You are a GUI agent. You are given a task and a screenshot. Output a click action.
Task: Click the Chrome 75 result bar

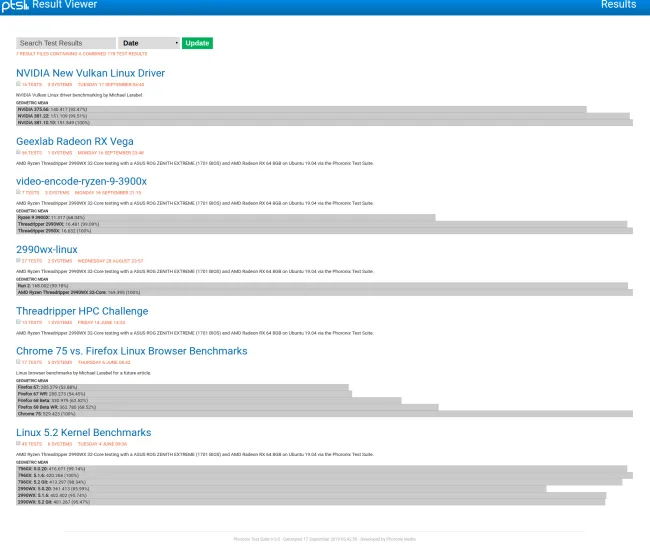pos(325,414)
